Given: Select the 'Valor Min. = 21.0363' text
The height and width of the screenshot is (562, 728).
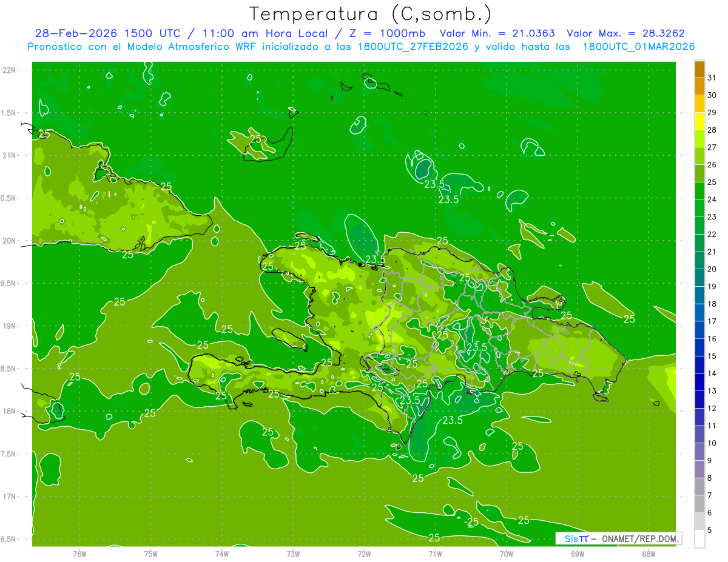Looking at the screenshot, I should click(x=497, y=33).
